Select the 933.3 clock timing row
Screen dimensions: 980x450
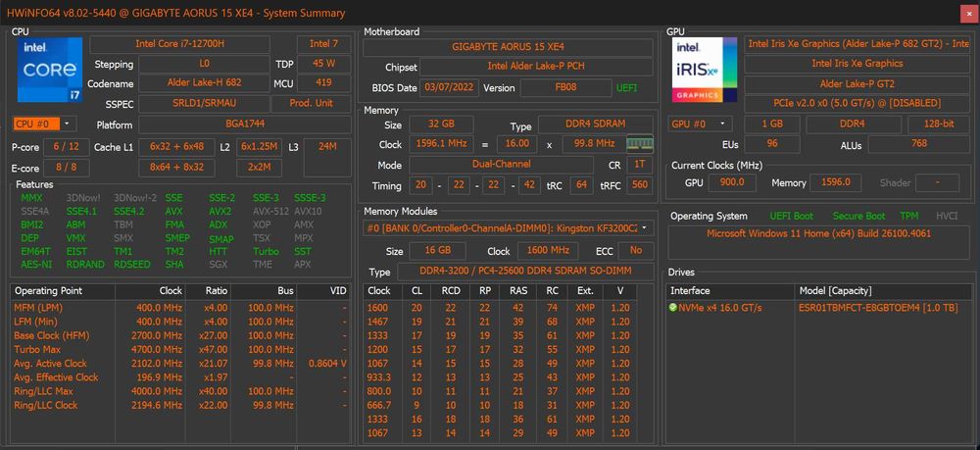(x=500, y=377)
